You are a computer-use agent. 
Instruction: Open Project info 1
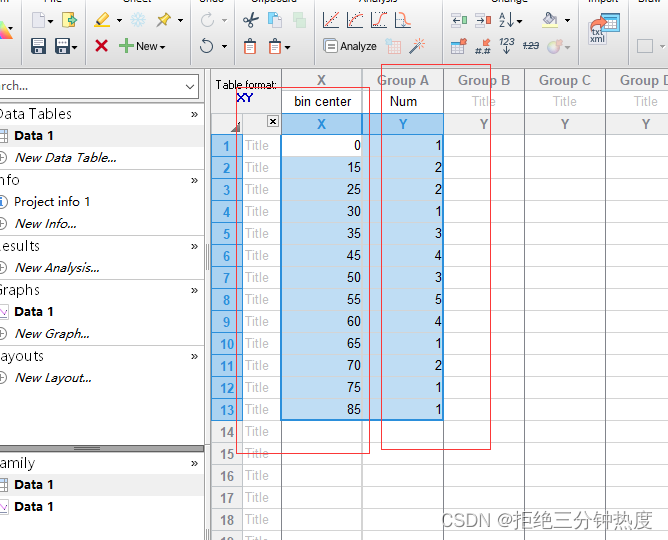coord(52,202)
